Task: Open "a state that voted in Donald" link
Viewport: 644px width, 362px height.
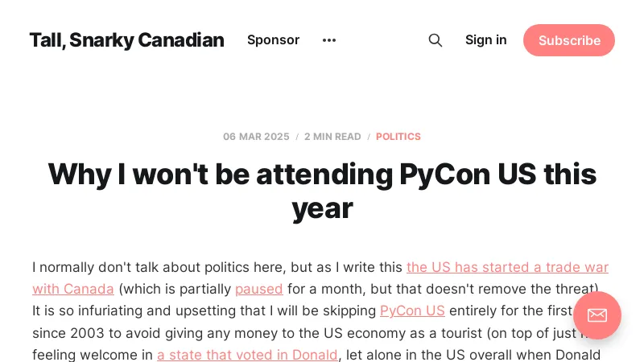Action: coord(247,355)
